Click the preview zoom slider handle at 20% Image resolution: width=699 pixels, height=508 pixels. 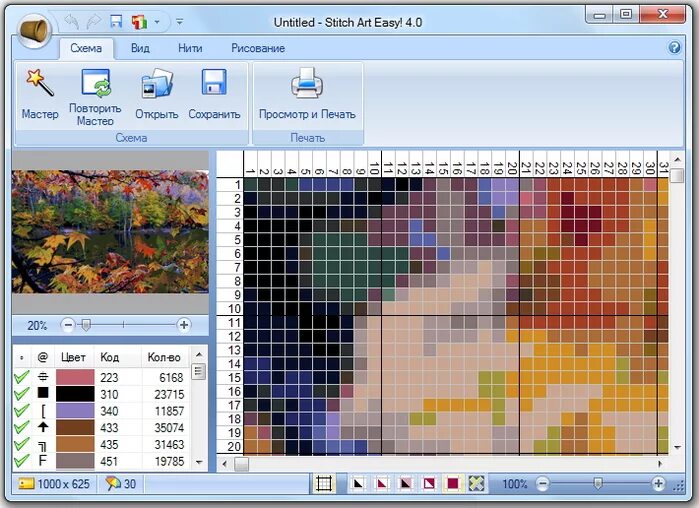tap(86, 325)
